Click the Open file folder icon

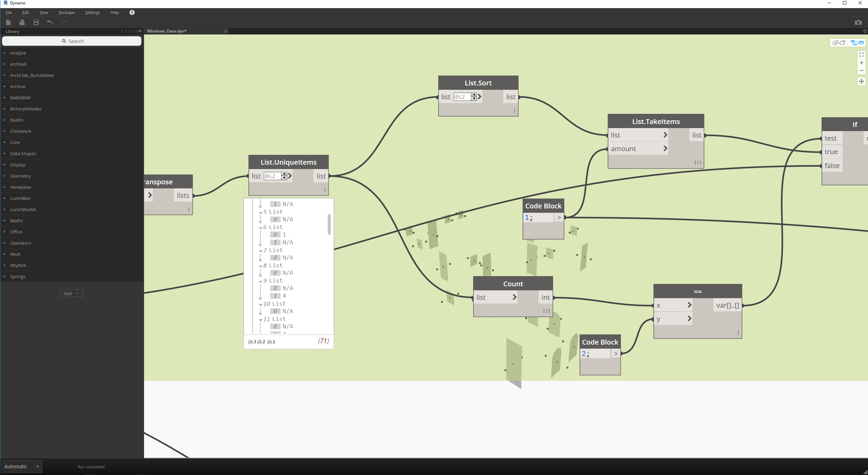tap(22, 22)
